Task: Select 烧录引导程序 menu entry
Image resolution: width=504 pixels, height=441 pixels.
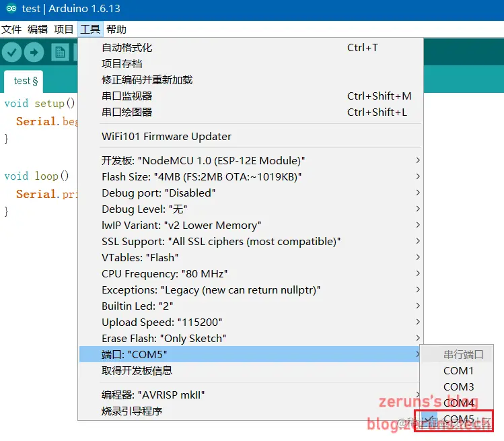Action: point(250,411)
